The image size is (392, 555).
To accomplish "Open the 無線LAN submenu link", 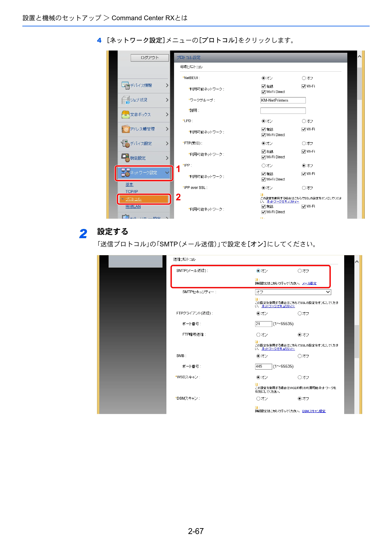I will tap(133, 206).
